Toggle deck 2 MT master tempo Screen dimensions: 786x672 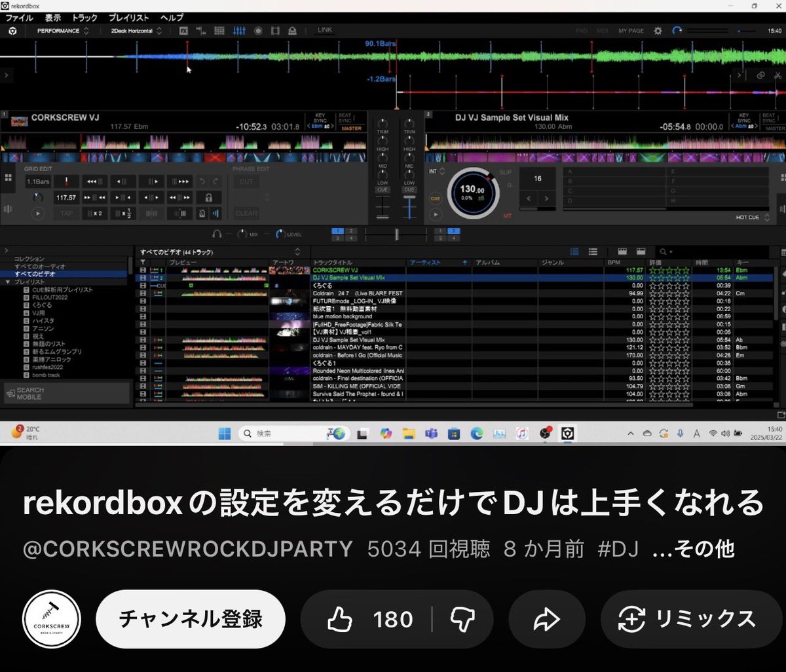point(507,215)
